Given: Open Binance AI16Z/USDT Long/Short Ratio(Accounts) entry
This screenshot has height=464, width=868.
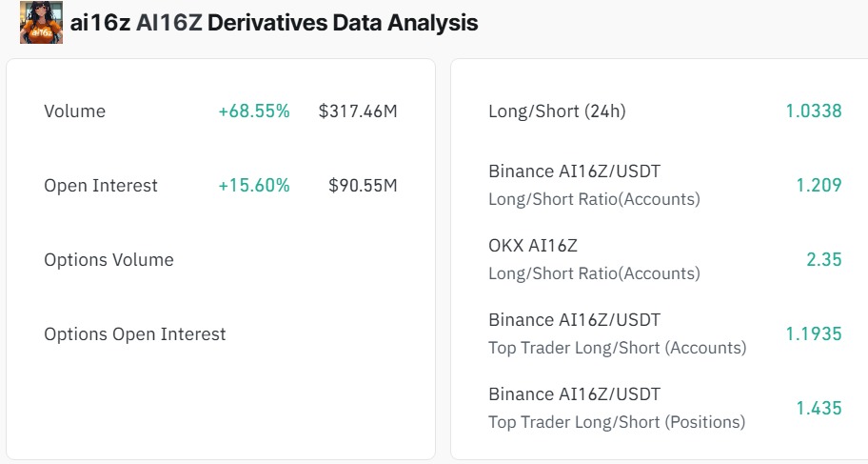Looking at the screenshot, I should (x=594, y=185).
